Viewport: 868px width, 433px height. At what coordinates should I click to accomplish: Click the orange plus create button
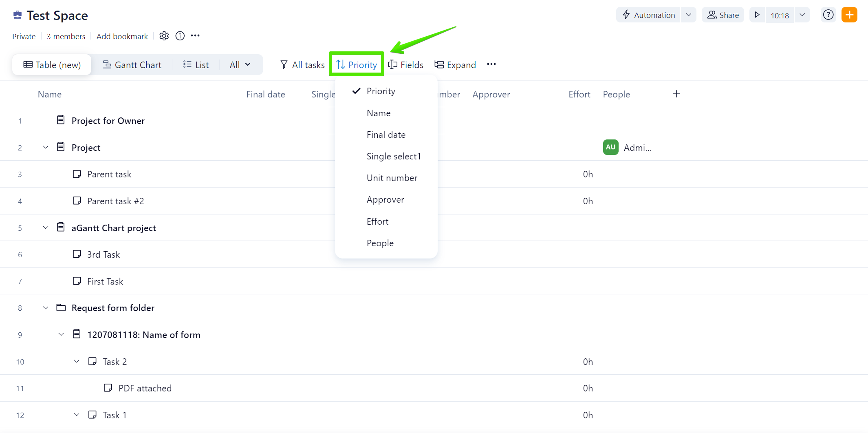(849, 15)
